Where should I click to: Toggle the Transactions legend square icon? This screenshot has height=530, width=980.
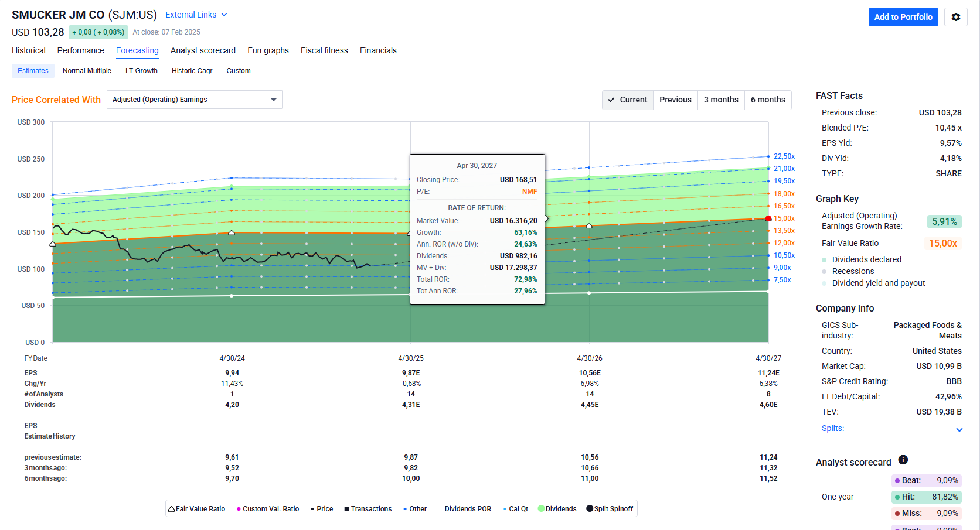(x=347, y=509)
